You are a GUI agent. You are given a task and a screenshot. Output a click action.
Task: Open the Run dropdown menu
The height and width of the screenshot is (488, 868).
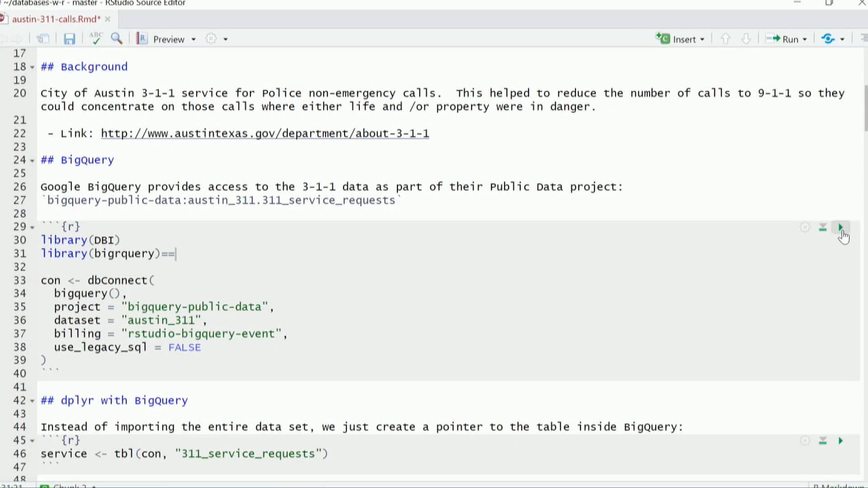click(x=805, y=39)
